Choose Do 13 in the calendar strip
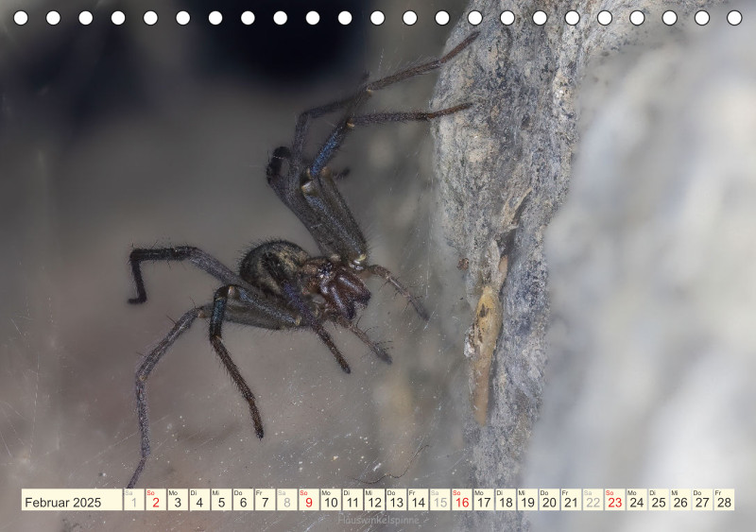 (x=396, y=500)
